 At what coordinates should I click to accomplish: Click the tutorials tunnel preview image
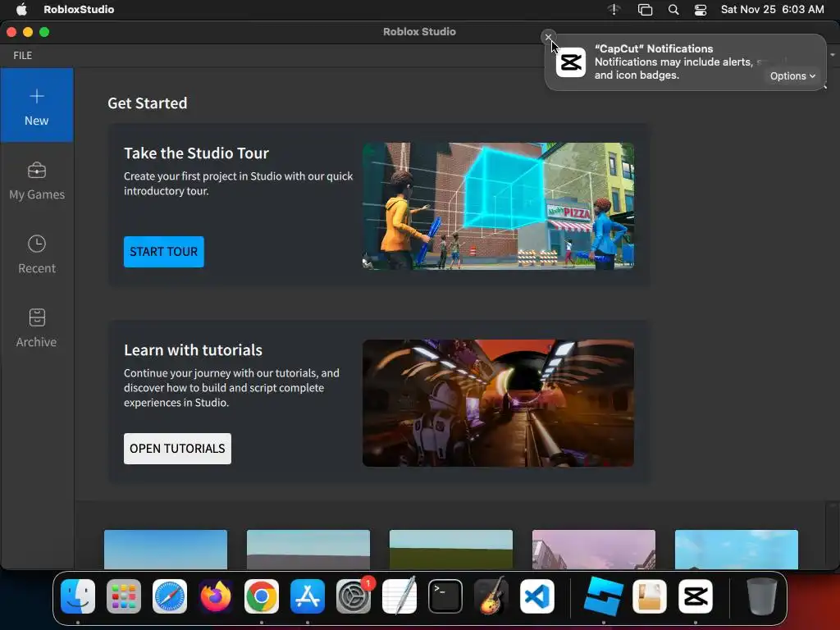[x=498, y=403]
